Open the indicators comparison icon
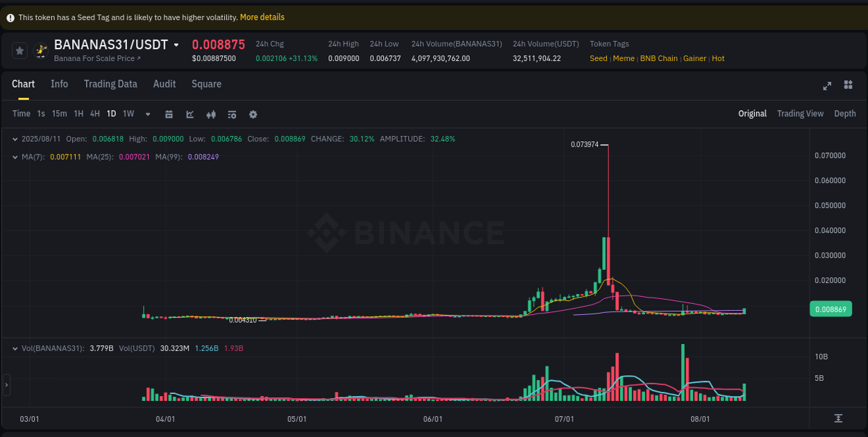 click(x=211, y=113)
